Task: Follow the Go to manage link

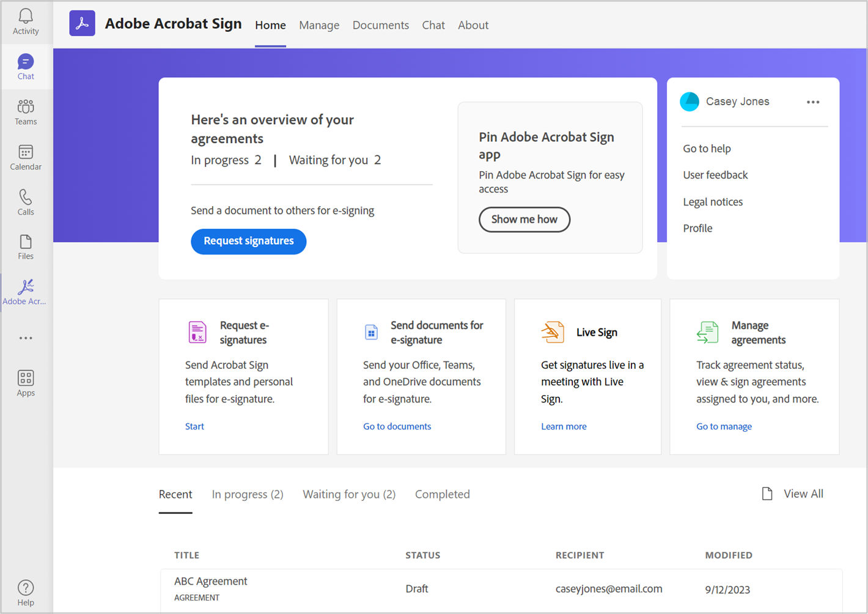Action: pos(724,426)
